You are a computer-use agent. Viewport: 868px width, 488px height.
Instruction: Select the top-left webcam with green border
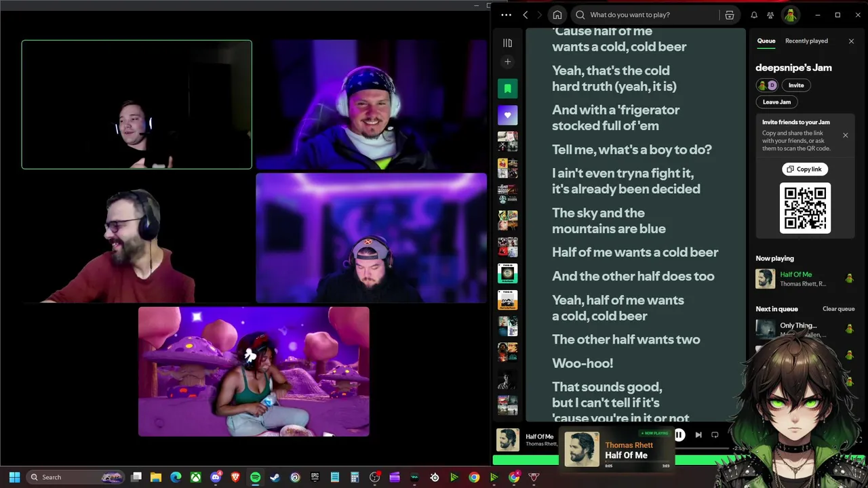136,104
